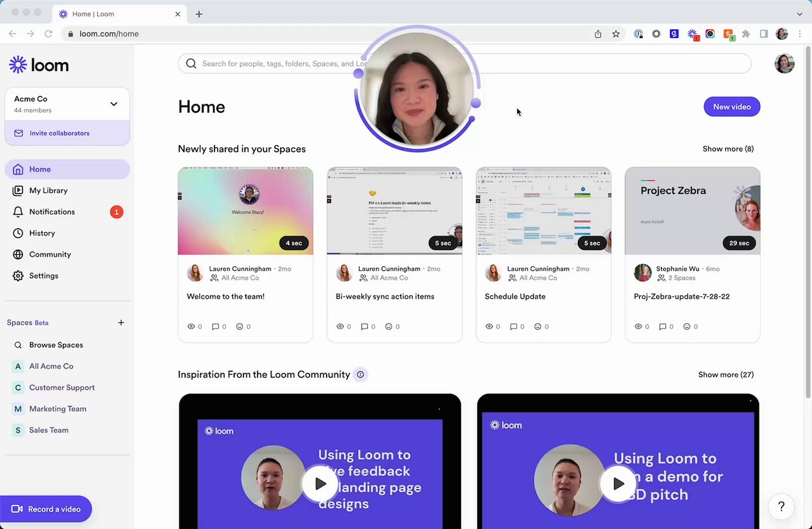Click the Proj-Zebra-update-7-28-22 title
The height and width of the screenshot is (529, 812).
681,296
